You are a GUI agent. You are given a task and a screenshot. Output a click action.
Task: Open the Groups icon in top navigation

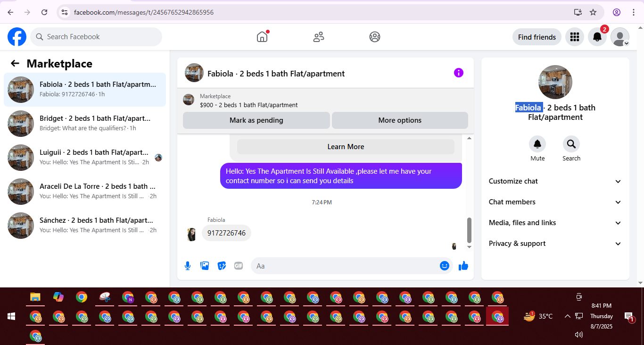[x=375, y=37]
